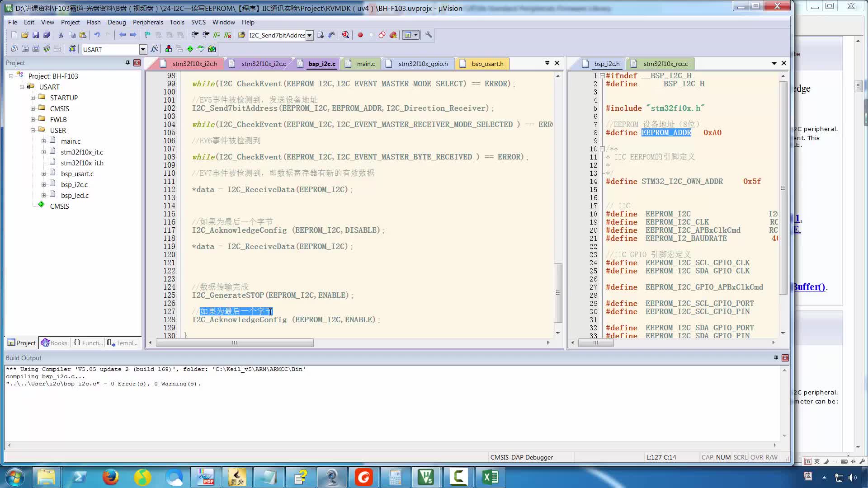
Task: Open the Debug menu
Action: (117, 22)
